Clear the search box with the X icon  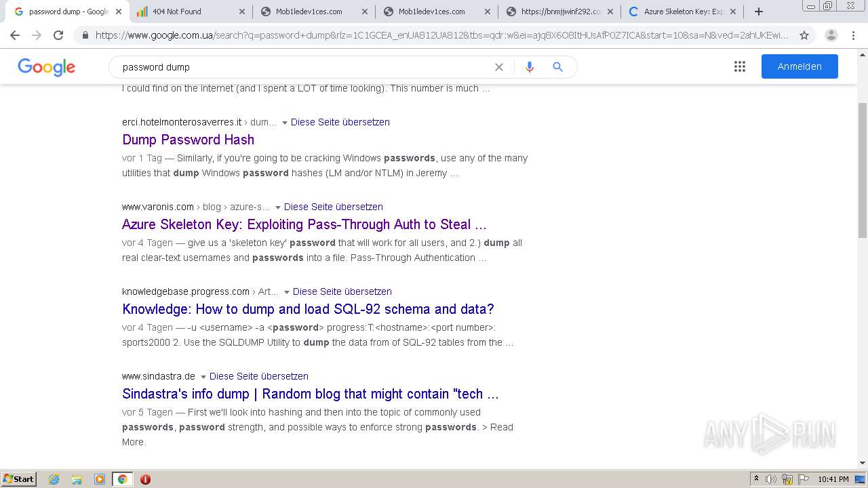(x=499, y=67)
